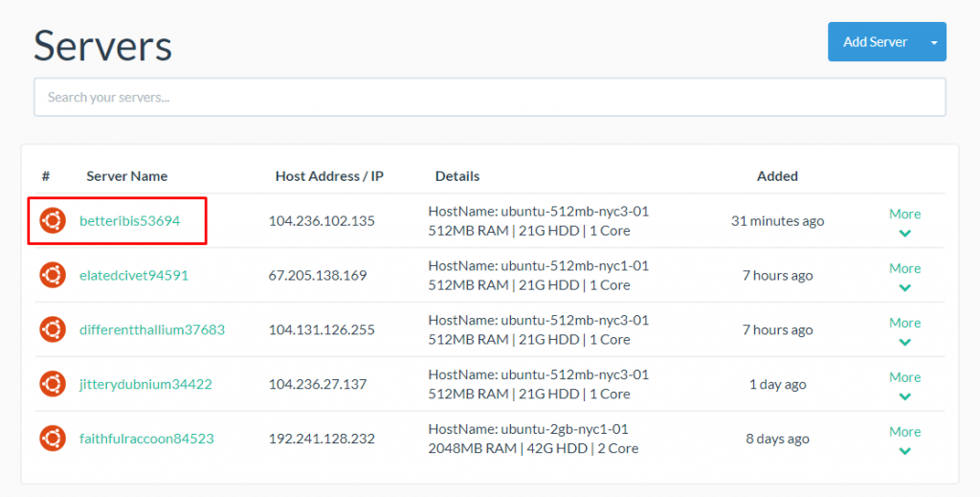Click the Ubuntu icon beside jitterydubnium34422
This screenshot has height=497, width=980.
(53, 384)
